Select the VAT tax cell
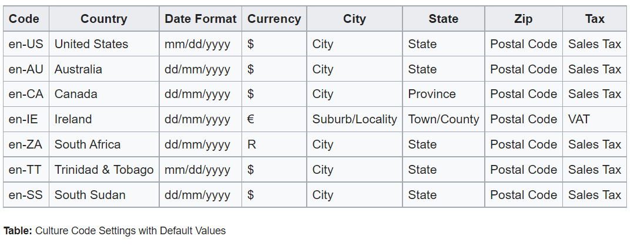644x246 pixels. (579, 119)
